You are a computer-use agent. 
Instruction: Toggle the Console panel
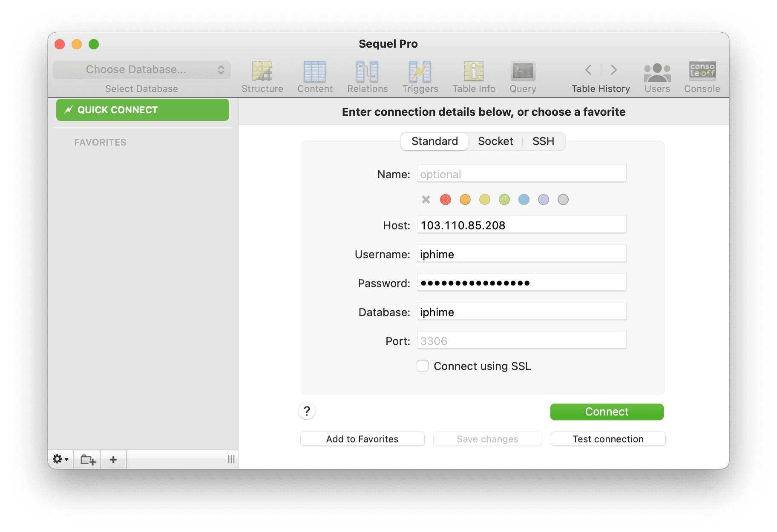701,77
